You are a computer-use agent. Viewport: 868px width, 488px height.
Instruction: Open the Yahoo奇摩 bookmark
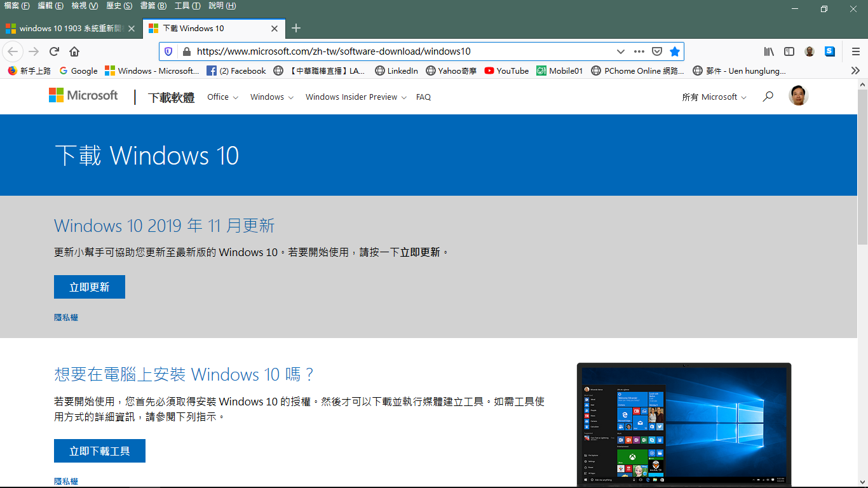(451, 71)
